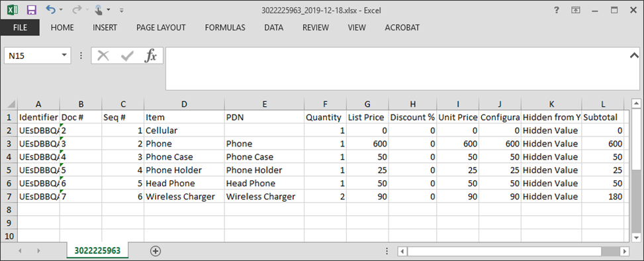Open the FILE tab

coord(20,28)
